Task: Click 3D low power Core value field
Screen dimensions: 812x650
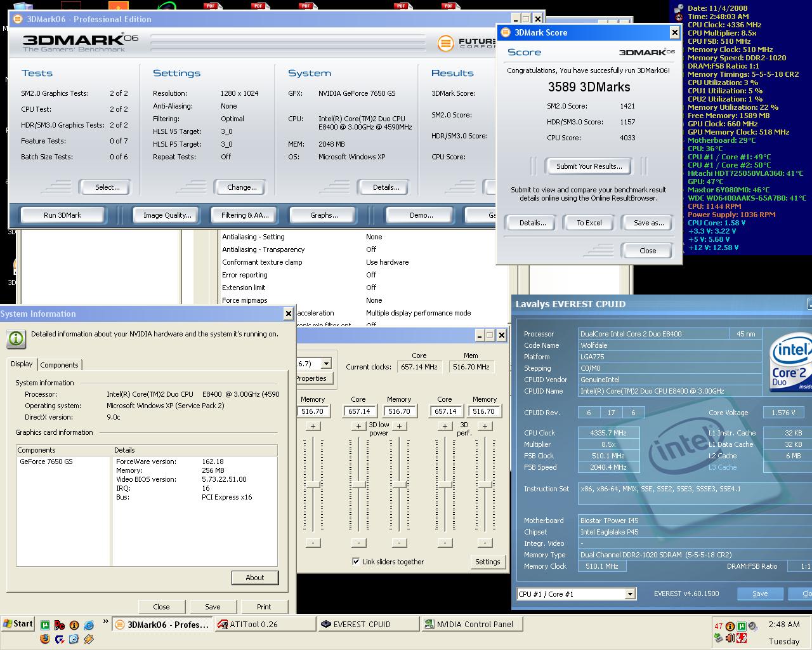Action: 358,411
